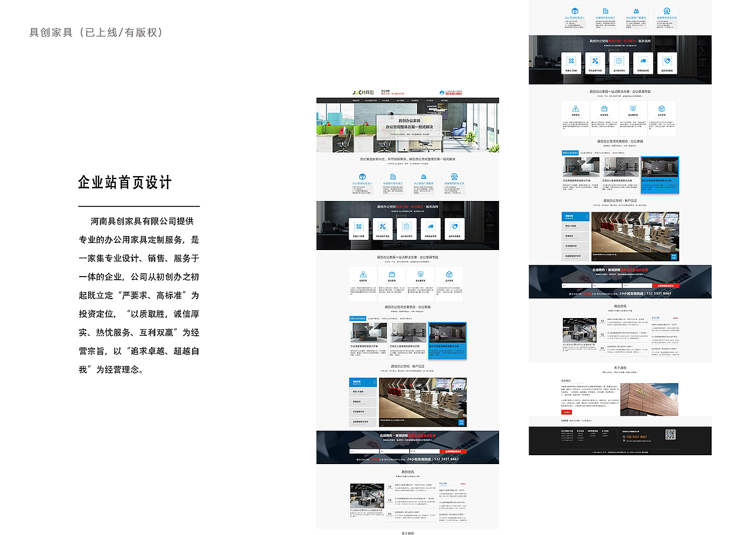Click the delivery truck service step icon in right mockup

click(643, 61)
